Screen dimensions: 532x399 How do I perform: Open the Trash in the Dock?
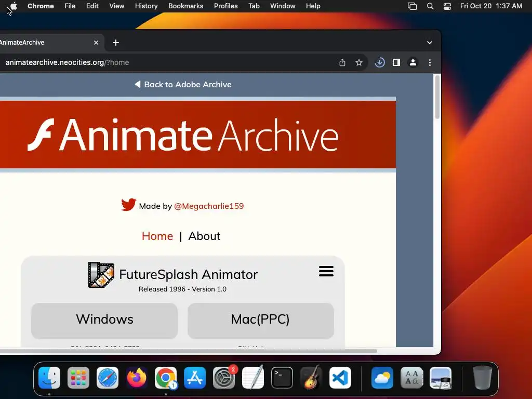pos(483,378)
